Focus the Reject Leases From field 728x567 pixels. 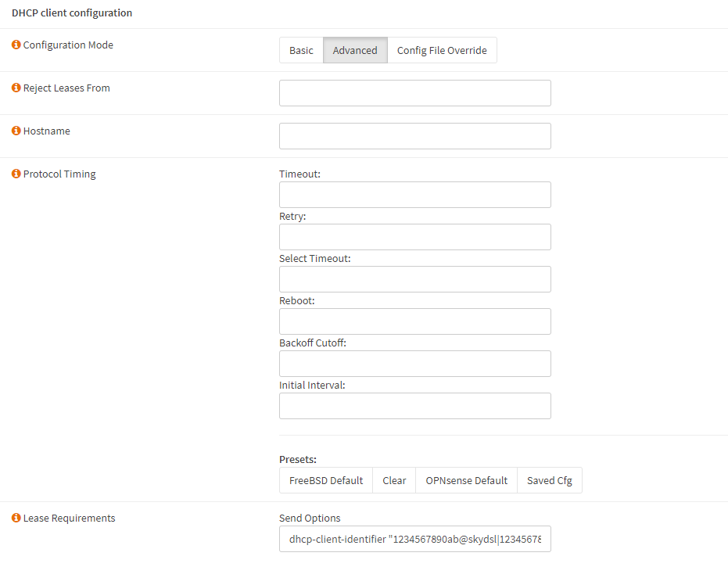tap(414, 93)
